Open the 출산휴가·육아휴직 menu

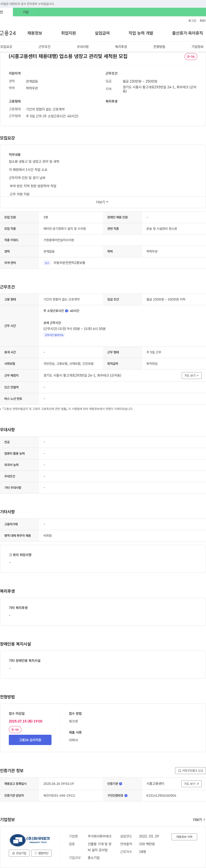click(x=188, y=33)
